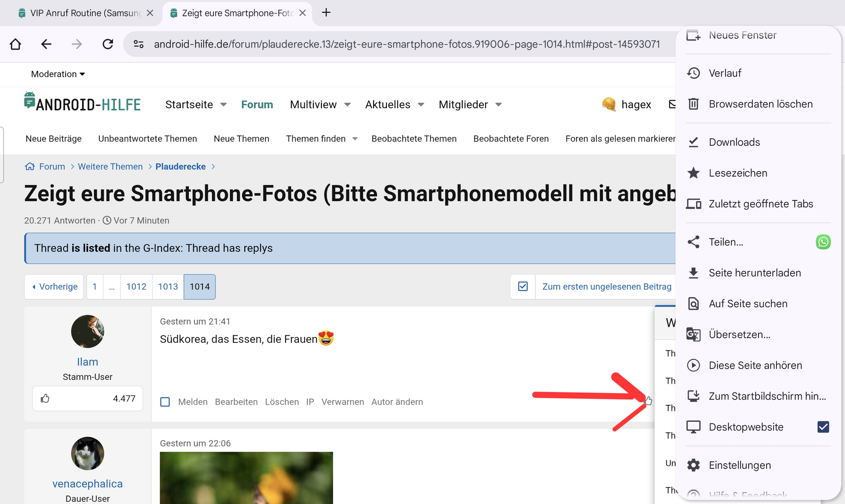
Task: Open Einstellungen gear entry
Action: 739,465
